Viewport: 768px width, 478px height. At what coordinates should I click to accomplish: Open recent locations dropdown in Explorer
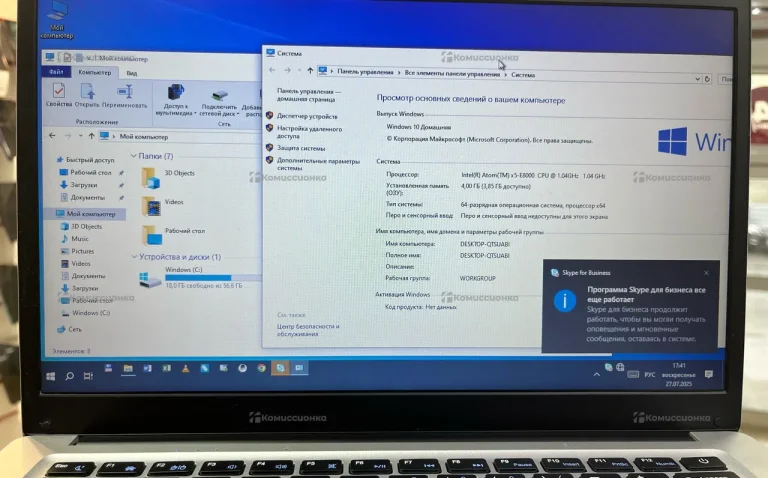point(80,136)
